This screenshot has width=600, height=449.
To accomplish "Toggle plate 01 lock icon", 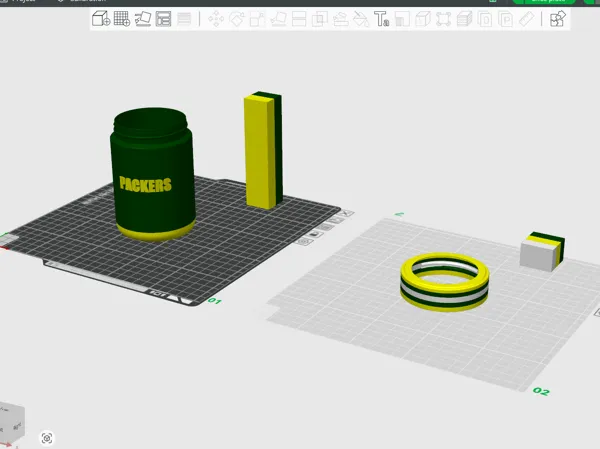I will point(315,234).
